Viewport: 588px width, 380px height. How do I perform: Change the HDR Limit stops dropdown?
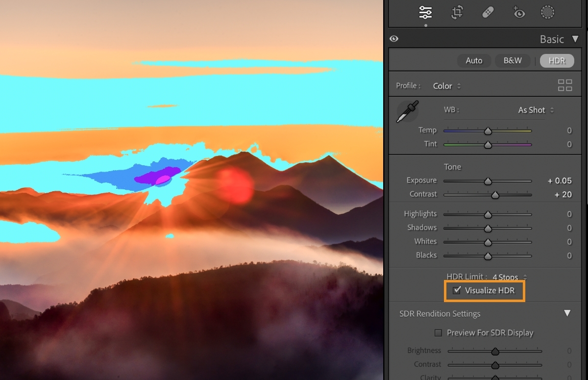pos(507,277)
